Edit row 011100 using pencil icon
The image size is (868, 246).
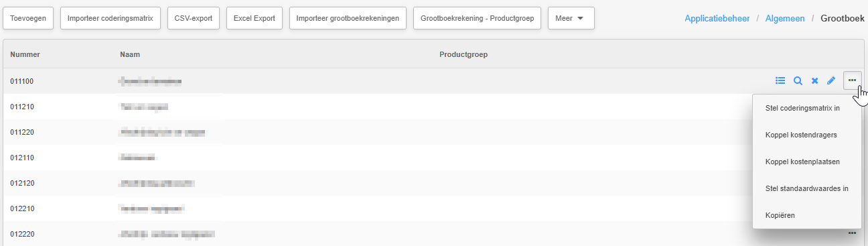pos(831,80)
